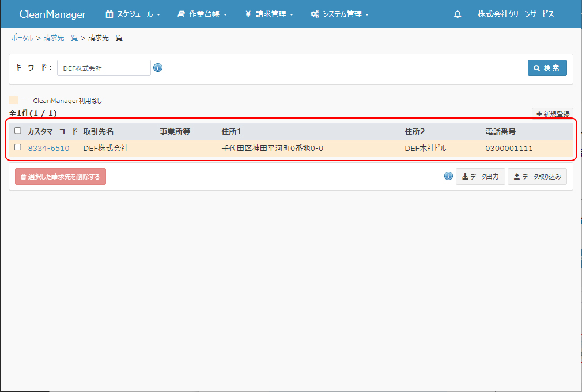Expand the システム管理 menu
582x392 pixels.
pyautogui.click(x=339, y=14)
